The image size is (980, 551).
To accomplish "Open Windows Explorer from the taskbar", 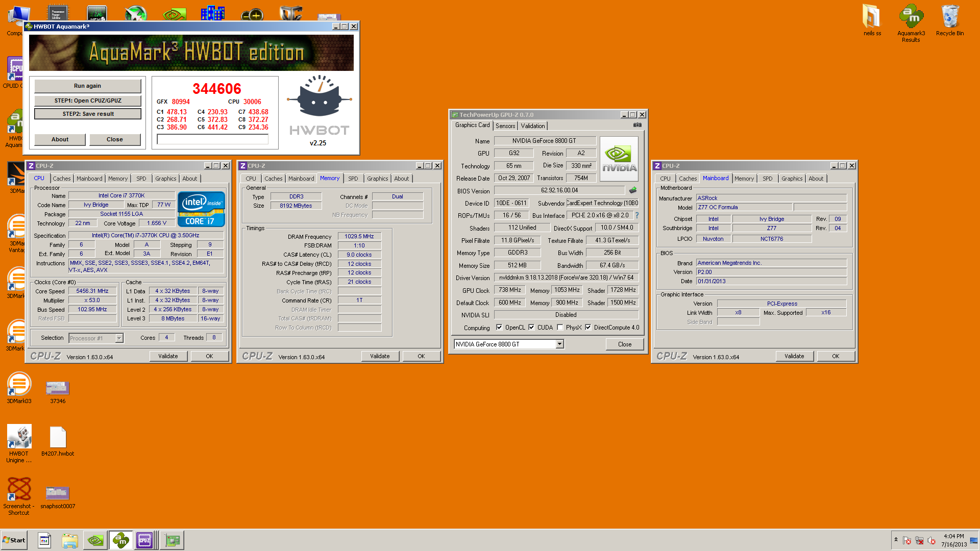I will pos(70,540).
